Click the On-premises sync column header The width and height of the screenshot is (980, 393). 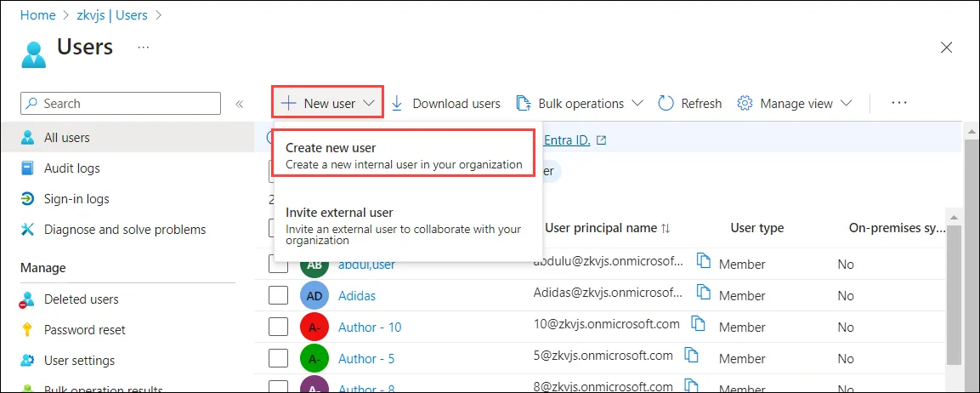897,229
